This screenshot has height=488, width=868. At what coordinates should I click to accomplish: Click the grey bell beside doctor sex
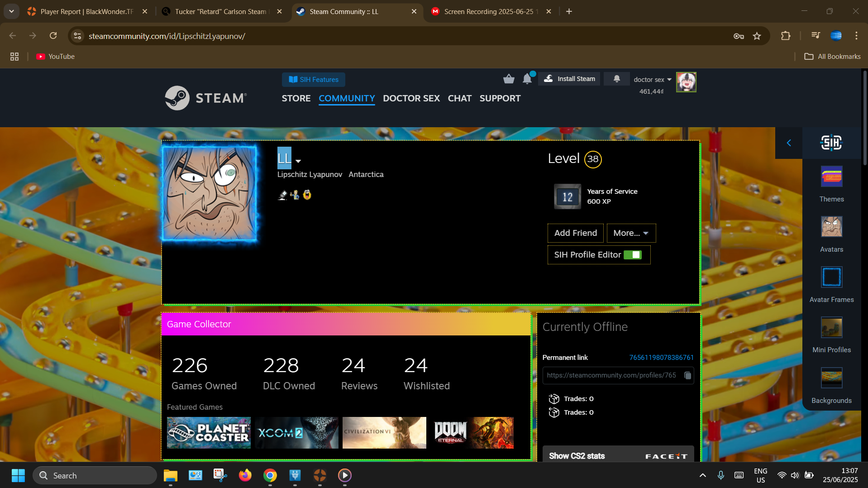[616, 79]
